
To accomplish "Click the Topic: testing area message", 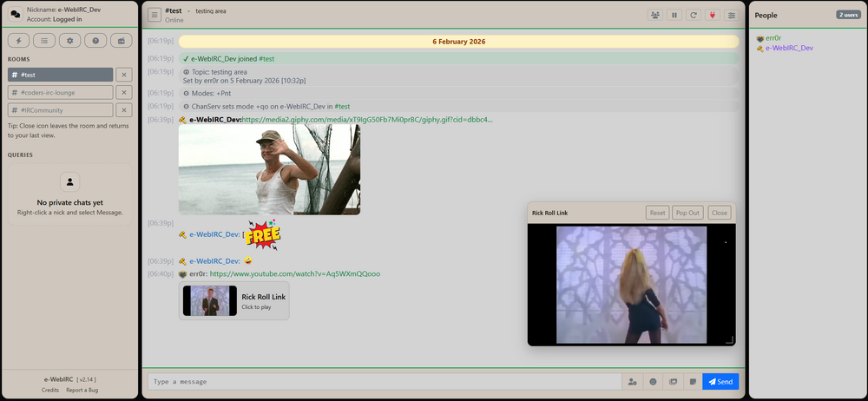I will [x=459, y=76].
